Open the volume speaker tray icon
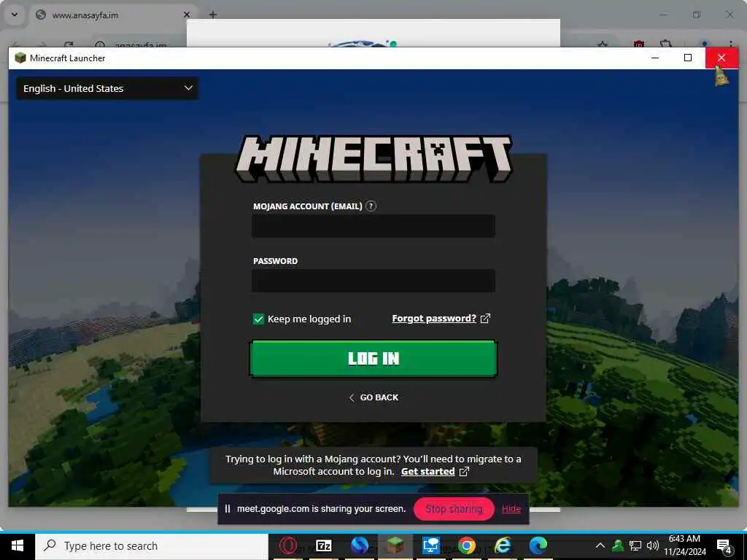 (653, 545)
